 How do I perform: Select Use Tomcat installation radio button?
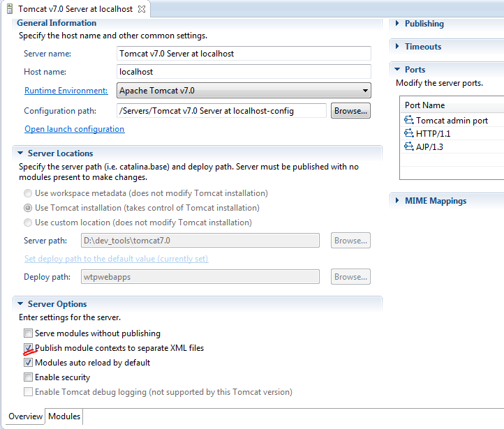click(28, 208)
